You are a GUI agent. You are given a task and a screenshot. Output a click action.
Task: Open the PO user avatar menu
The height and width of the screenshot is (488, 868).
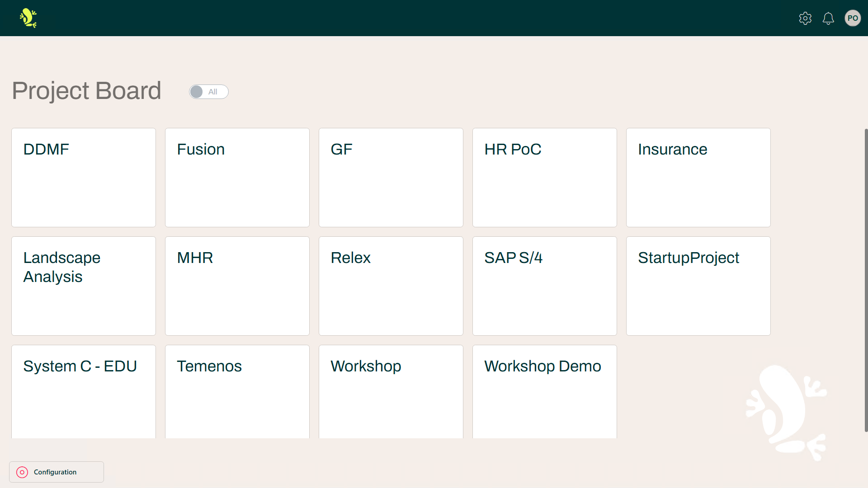click(x=853, y=18)
